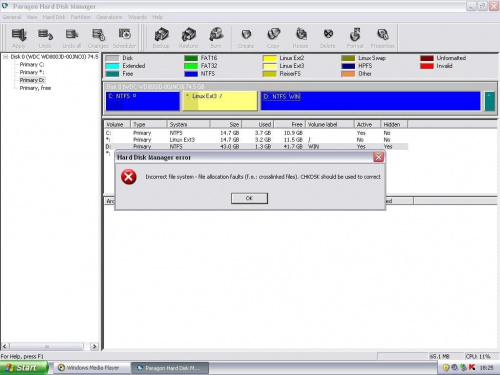Sort by the Hidden column header
The image size is (500, 375).
tap(394, 124)
